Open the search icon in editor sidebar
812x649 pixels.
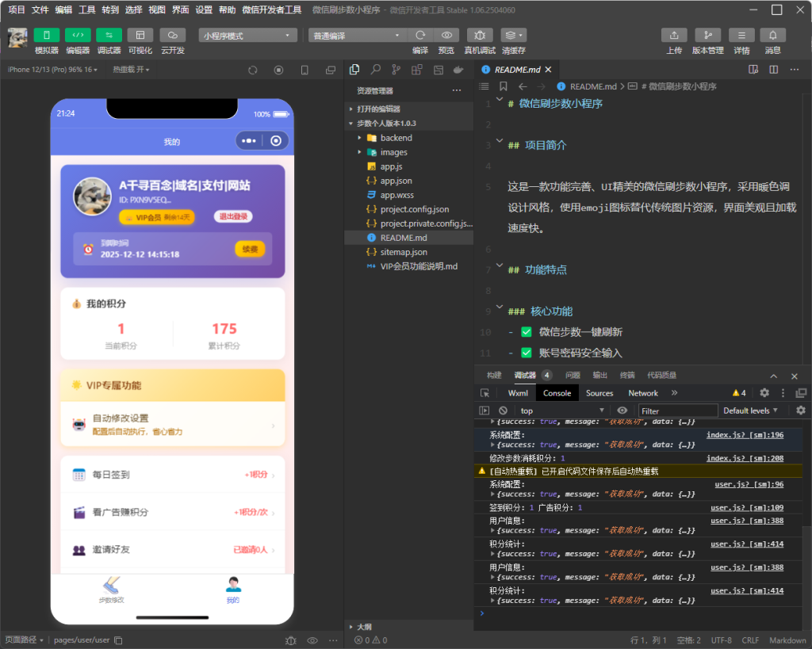pyautogui.click(x=375, y=70)
